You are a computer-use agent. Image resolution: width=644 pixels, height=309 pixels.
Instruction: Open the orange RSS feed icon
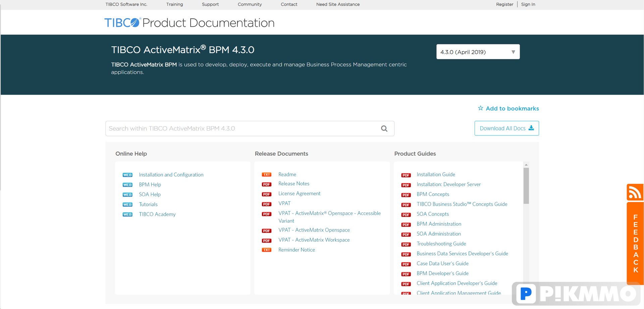(635, 192)
